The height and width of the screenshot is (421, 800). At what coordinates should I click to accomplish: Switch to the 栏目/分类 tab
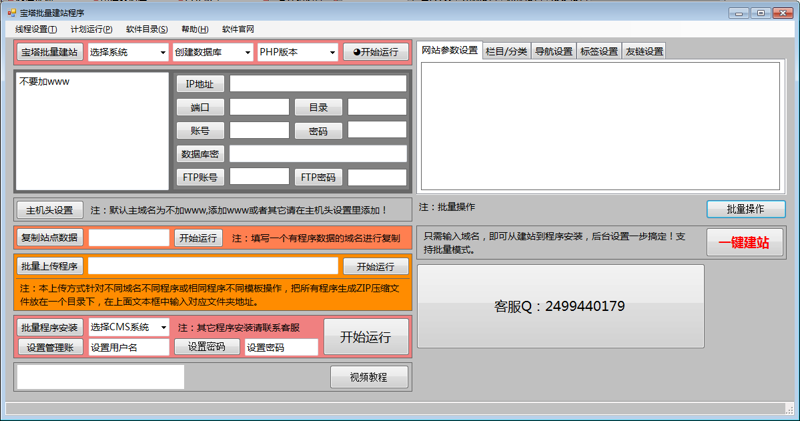(x=505, y=51)
